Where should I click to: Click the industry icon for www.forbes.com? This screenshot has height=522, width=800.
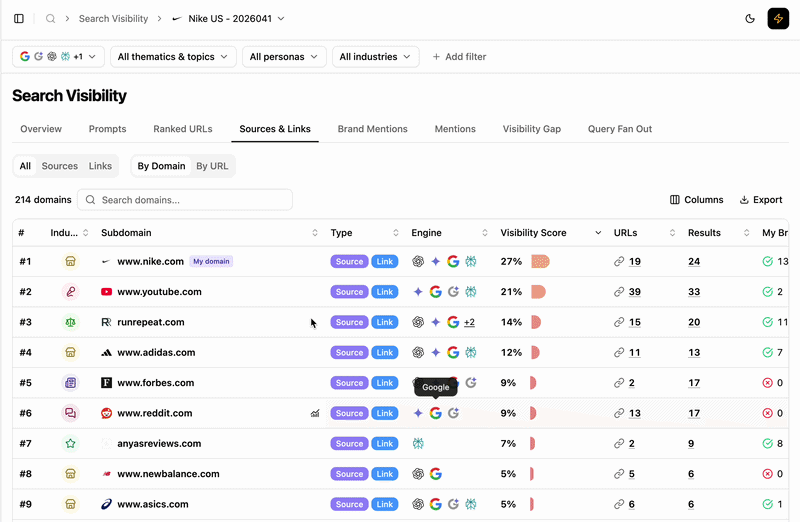coord(70,383)
